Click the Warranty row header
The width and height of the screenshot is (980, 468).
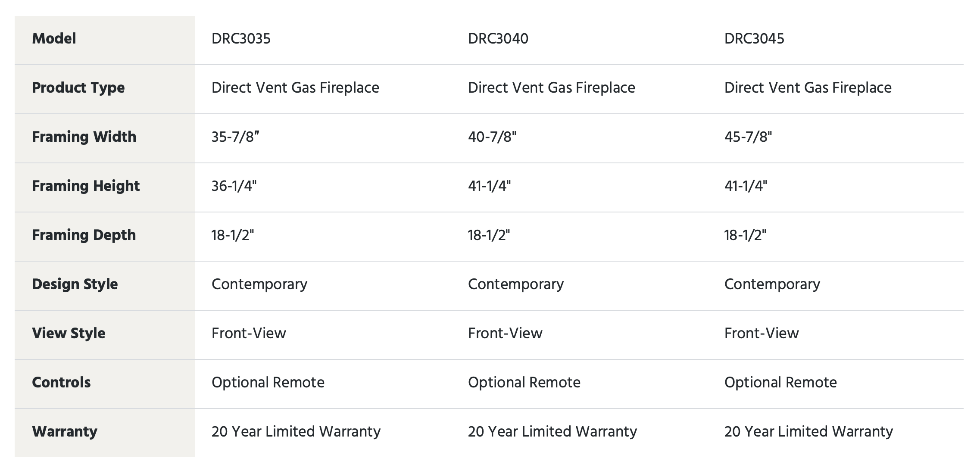coord(65,432)
